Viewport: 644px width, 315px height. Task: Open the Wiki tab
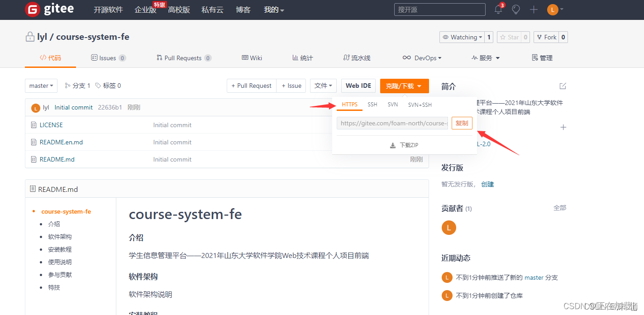[252, 58]
